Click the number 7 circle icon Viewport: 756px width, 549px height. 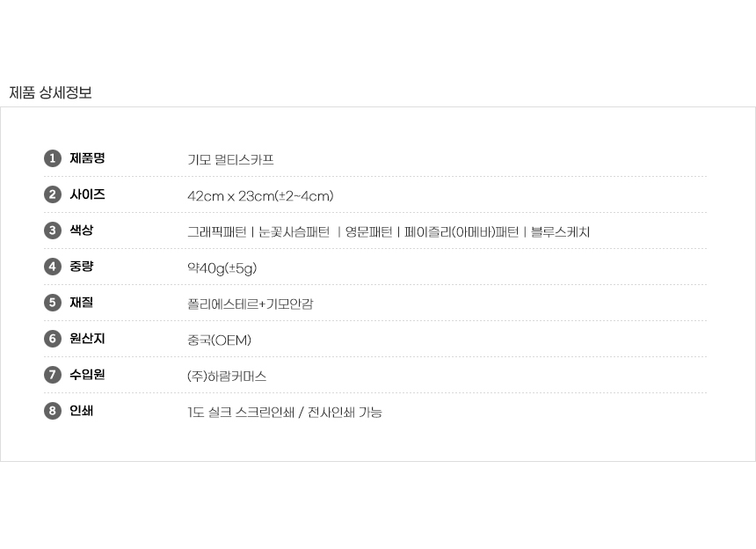[53, 375]
